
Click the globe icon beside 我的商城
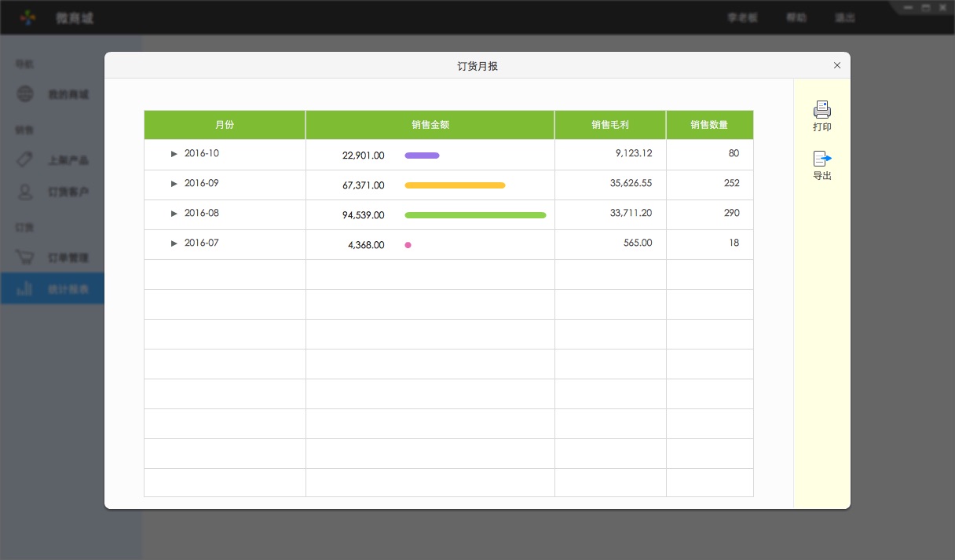coord(26,94)
